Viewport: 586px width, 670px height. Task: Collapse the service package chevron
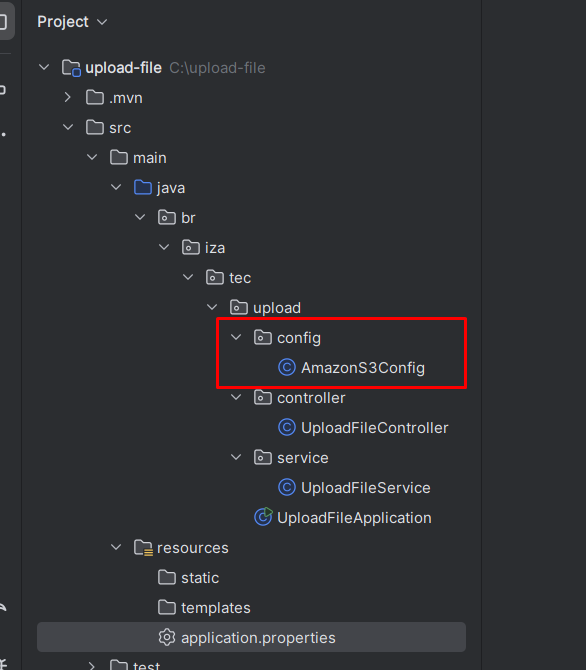pos(236,457)
